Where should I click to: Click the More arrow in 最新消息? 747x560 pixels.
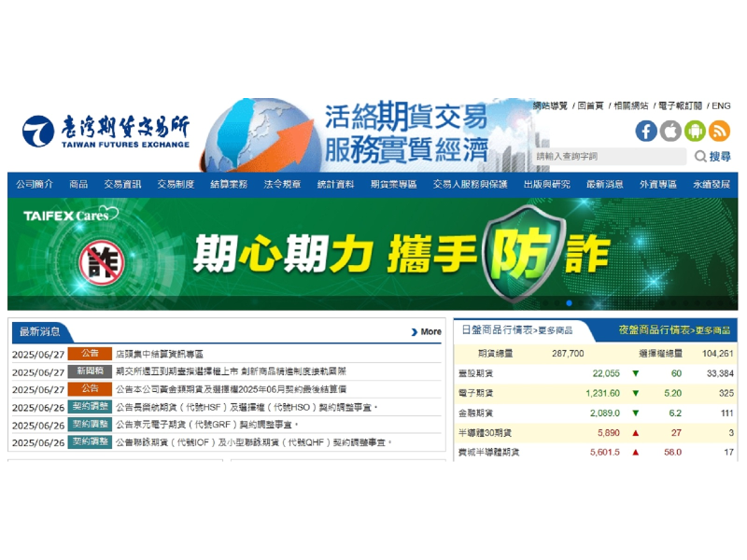pyautogui.click(x=426, y=331)
